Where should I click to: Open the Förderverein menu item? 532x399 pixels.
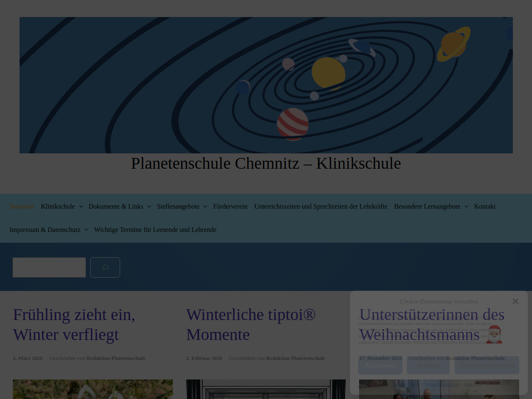(x=230, y=207)
